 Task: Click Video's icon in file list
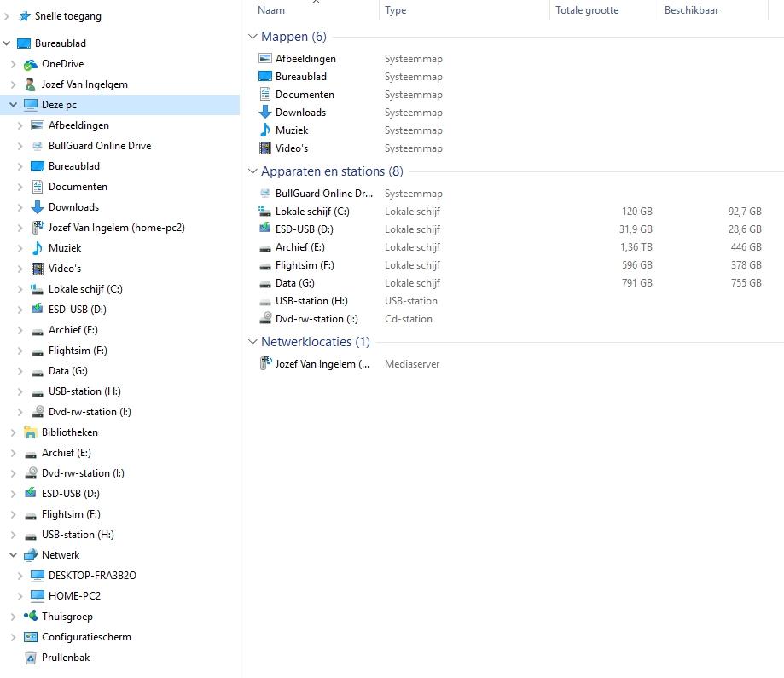click(x=265, y=148)
